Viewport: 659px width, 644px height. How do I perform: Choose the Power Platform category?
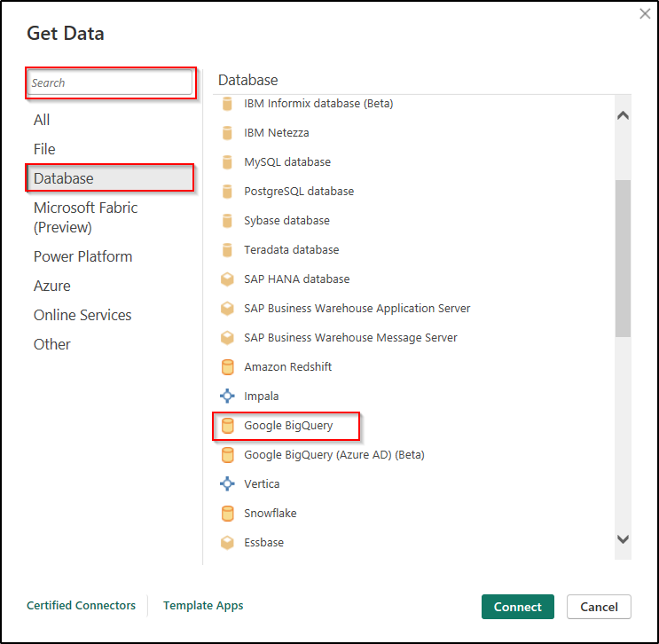pos(82,256)
